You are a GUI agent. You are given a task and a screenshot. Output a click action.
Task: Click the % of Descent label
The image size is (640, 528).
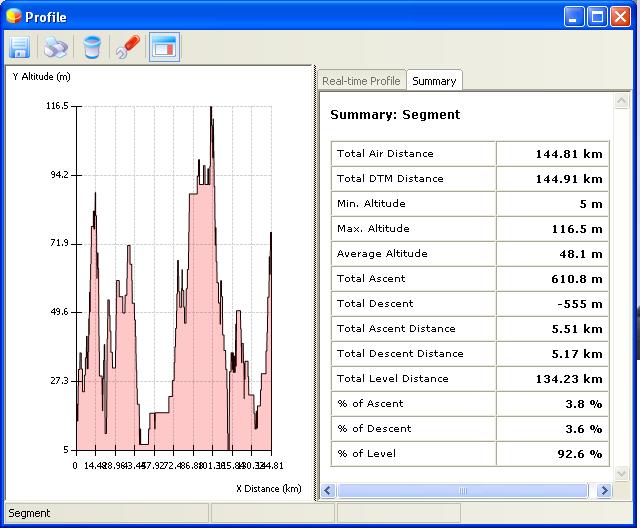click(x=374, y=428)
